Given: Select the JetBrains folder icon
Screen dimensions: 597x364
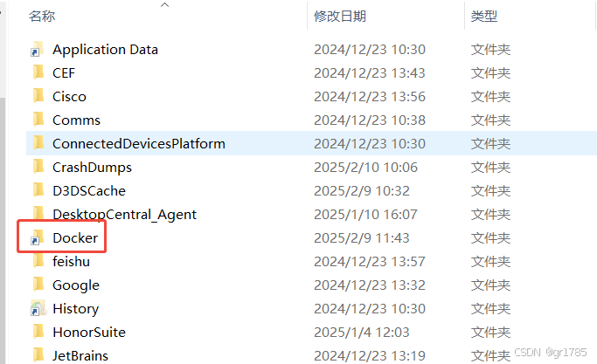Looking at the screenshot, I should [38, 355].
